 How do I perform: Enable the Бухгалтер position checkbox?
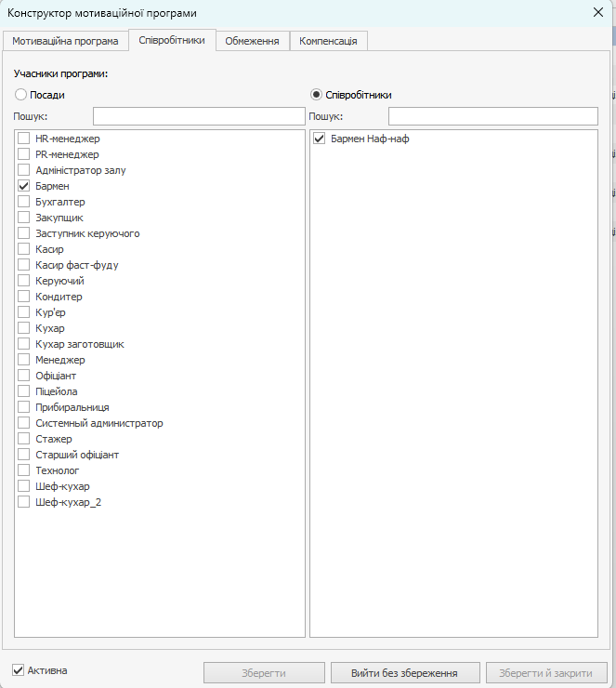pos(24,202)
